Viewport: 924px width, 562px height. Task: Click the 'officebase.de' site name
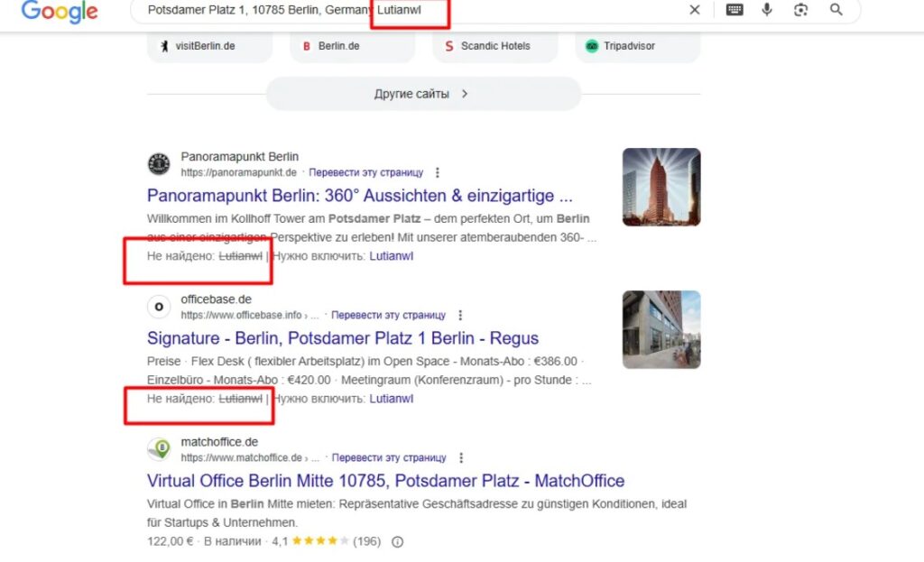point(217,299)
